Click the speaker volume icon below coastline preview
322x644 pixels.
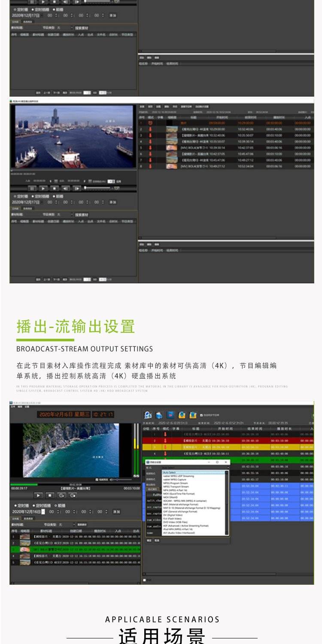click(x=112, y=480)
